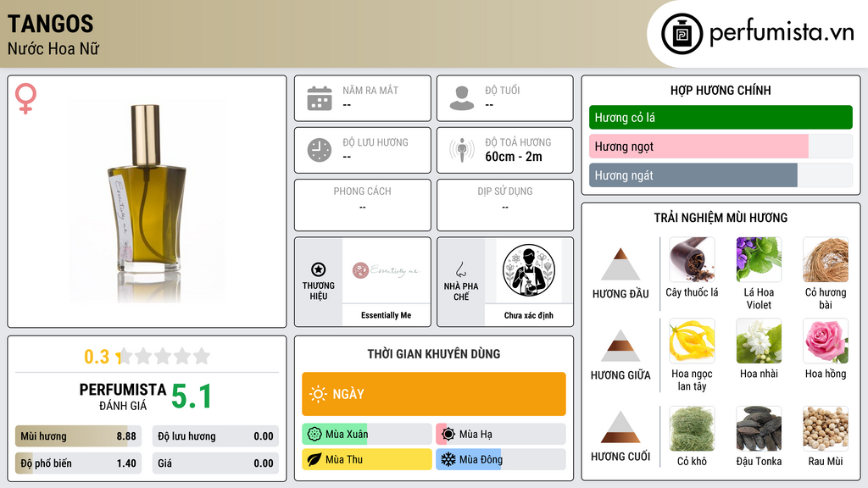Click the nose icon for Nhà Pha Chế
The width and height of the screenshot is (868, 488).
tap(460, 269)
